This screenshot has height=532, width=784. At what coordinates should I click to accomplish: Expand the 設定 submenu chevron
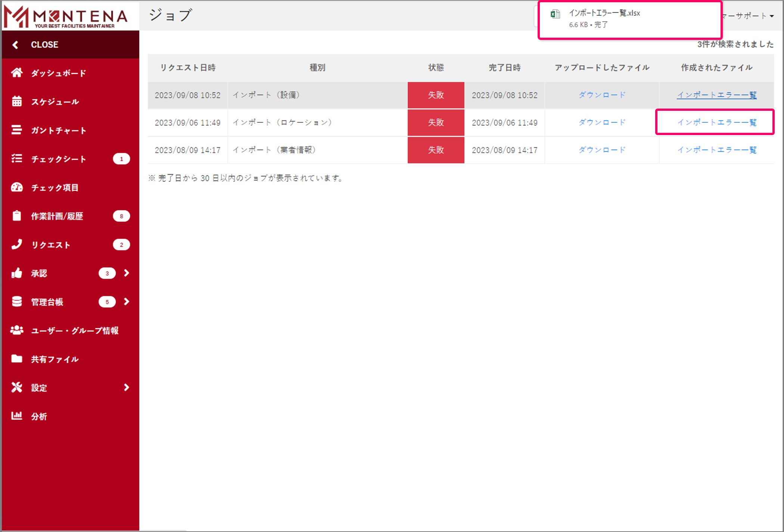click(x=127, y=388)
